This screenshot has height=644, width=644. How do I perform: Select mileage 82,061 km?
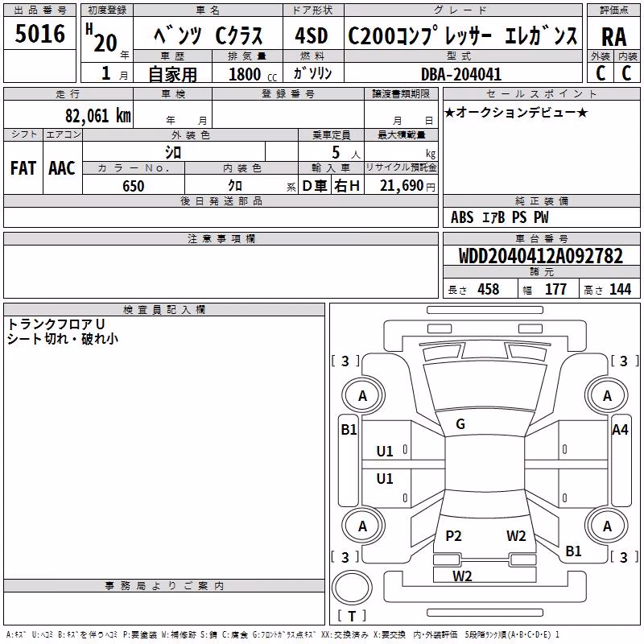[98, 116]
